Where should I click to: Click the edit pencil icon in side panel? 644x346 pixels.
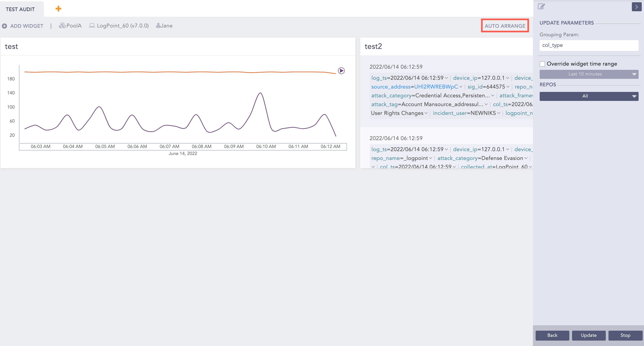click(541, 7)
